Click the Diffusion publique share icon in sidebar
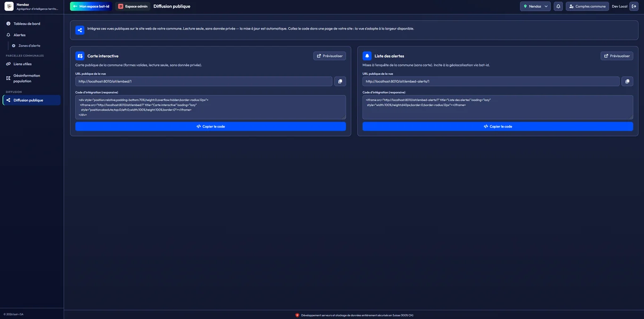This screenshot has width=644, height=319. 8,100
